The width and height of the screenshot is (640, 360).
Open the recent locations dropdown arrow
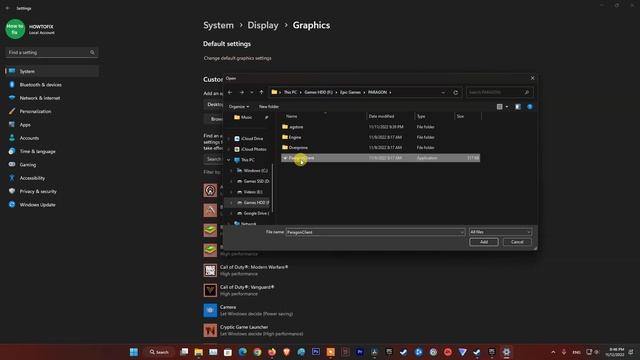(x=251, y=93)
